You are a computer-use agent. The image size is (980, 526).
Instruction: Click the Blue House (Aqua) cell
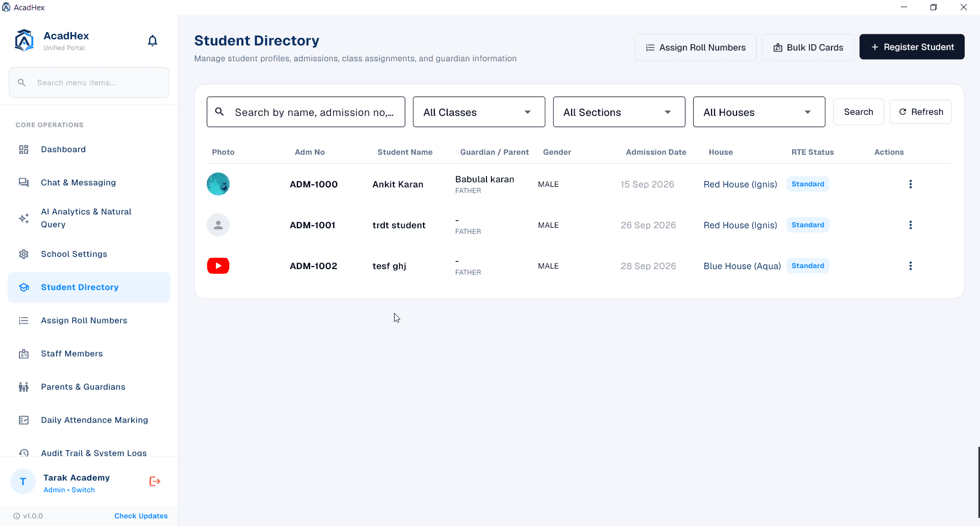[742, 266]
